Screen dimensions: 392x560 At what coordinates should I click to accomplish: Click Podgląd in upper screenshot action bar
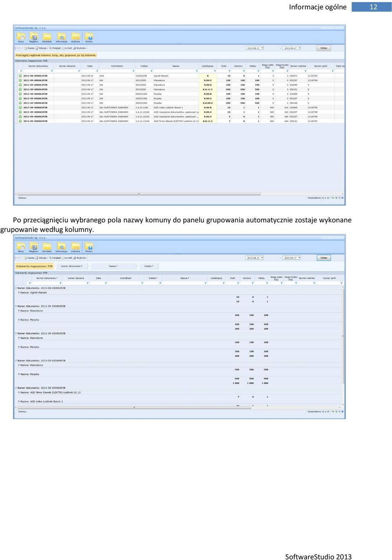(x=55, y=48)
